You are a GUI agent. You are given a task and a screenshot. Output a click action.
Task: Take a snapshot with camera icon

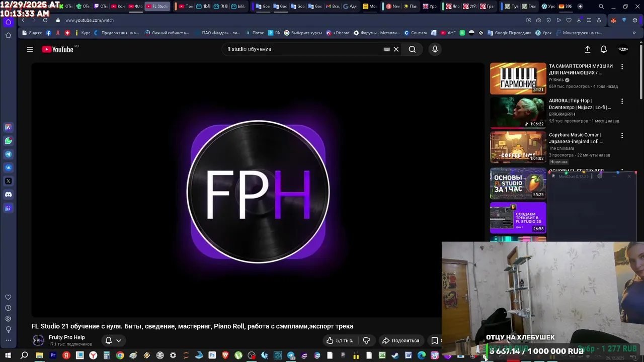538,20
